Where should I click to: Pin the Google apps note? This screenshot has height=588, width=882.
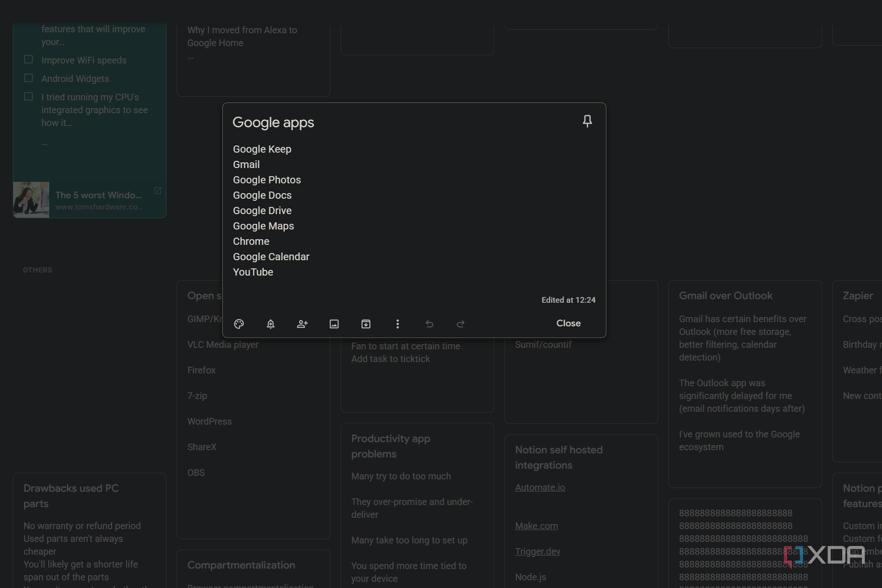pyautogui.click(x=587, y=121)
